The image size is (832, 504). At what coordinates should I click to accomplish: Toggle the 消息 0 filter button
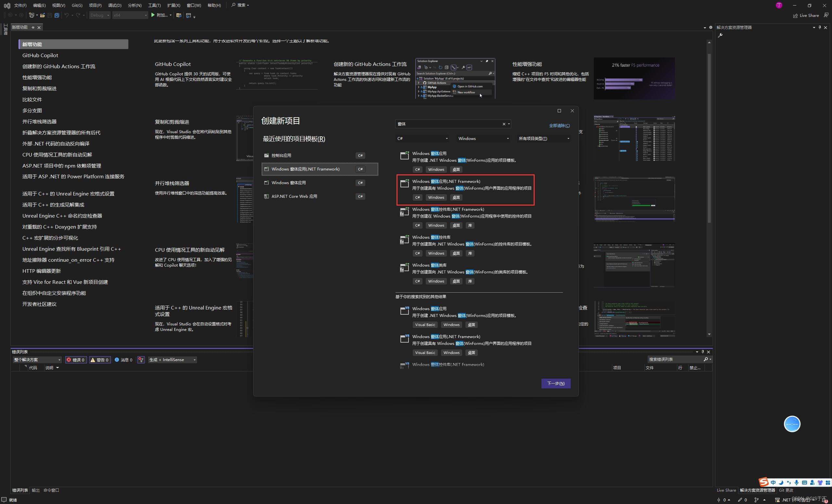coord(123,360)
